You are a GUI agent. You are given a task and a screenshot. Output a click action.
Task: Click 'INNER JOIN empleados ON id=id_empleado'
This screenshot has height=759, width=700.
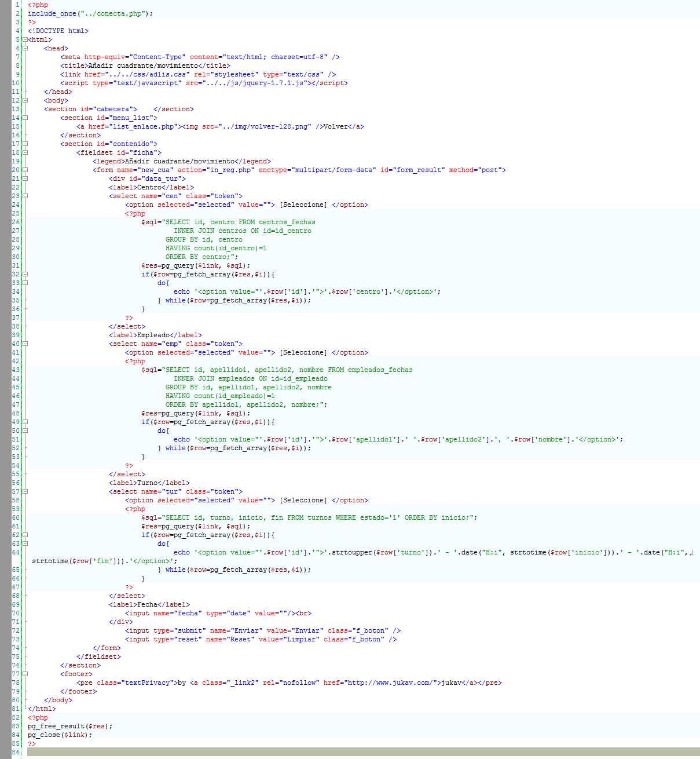(x=251, y=378)
